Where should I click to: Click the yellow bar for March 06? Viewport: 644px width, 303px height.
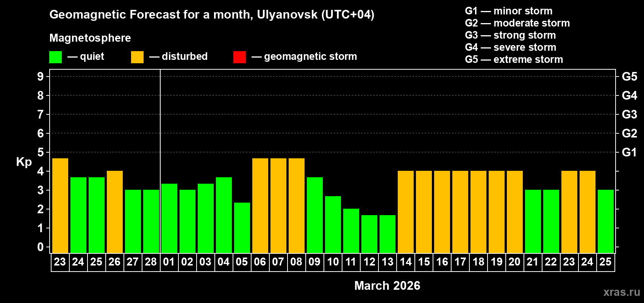pos(260,206)
